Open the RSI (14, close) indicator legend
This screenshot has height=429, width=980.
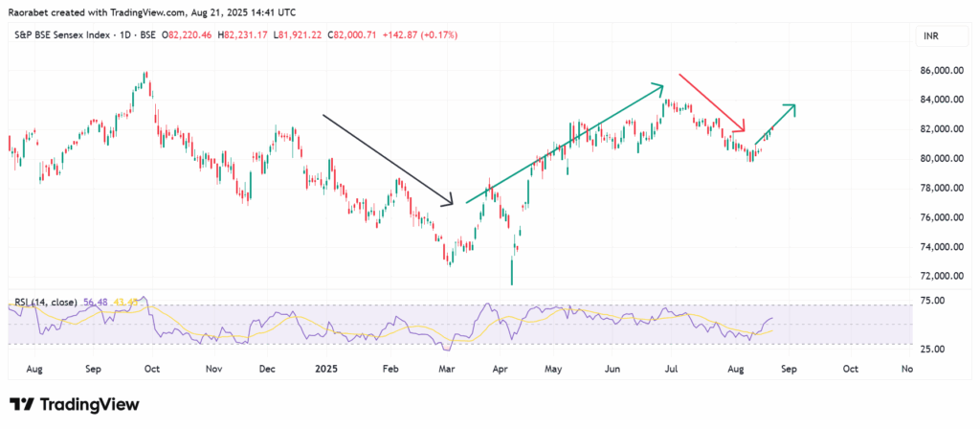pyautogui.click(x=46, y=304)
